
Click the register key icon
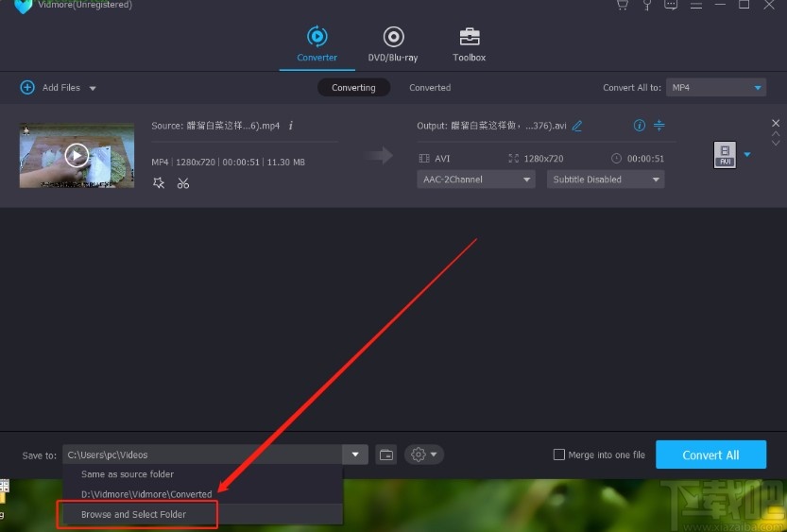[x=647, y=5]
